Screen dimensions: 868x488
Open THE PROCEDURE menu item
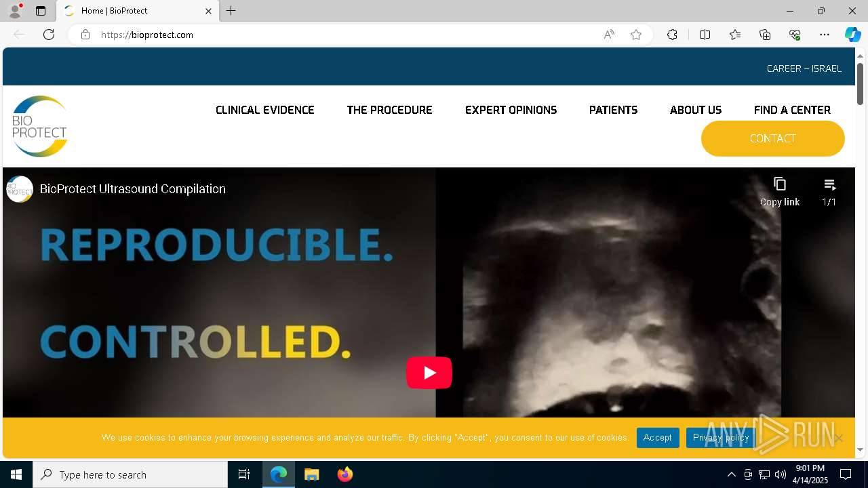(389, 110)
